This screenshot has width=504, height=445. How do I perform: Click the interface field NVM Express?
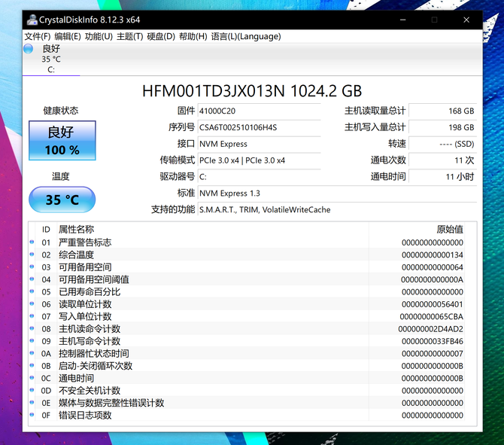259,144
